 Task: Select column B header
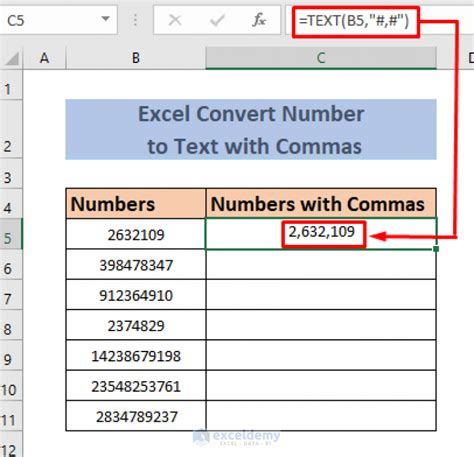136,58
